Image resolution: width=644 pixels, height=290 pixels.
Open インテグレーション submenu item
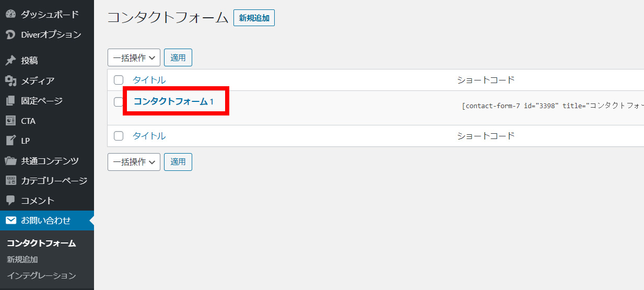pyautogui.click(x=41, y=275)
